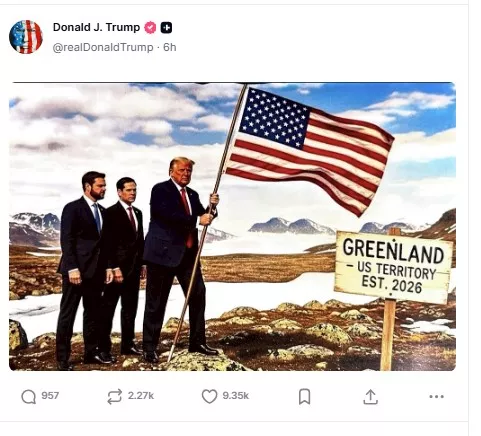Open the three-dot more options menu

[x=436, y=397]
